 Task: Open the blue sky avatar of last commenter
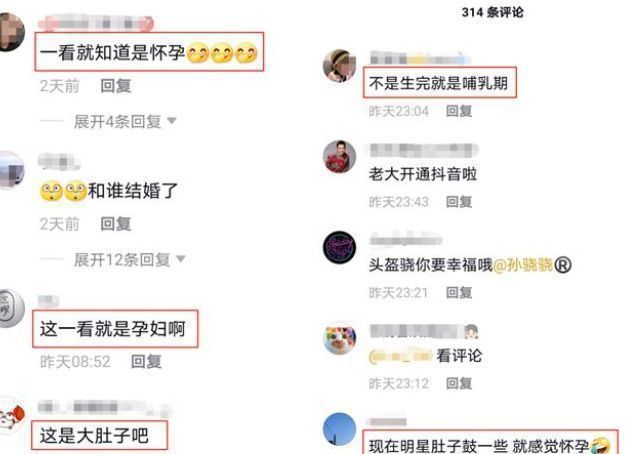340,429
